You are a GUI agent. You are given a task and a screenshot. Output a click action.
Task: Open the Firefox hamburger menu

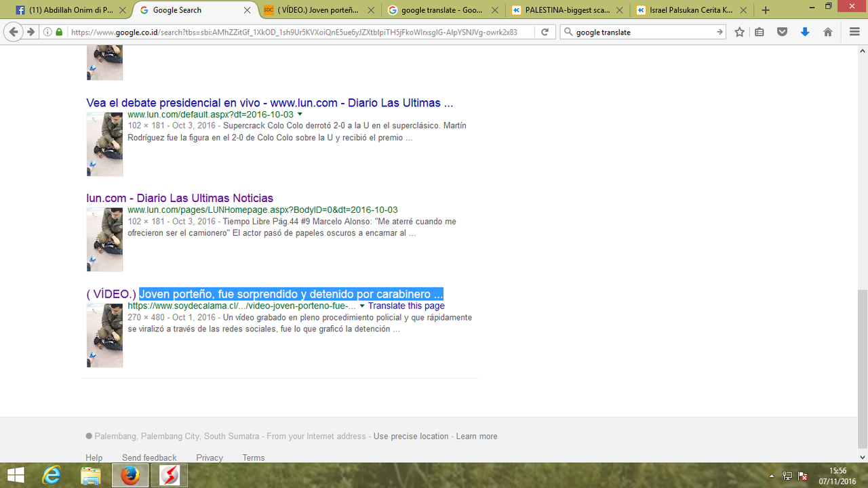point(854,32)
